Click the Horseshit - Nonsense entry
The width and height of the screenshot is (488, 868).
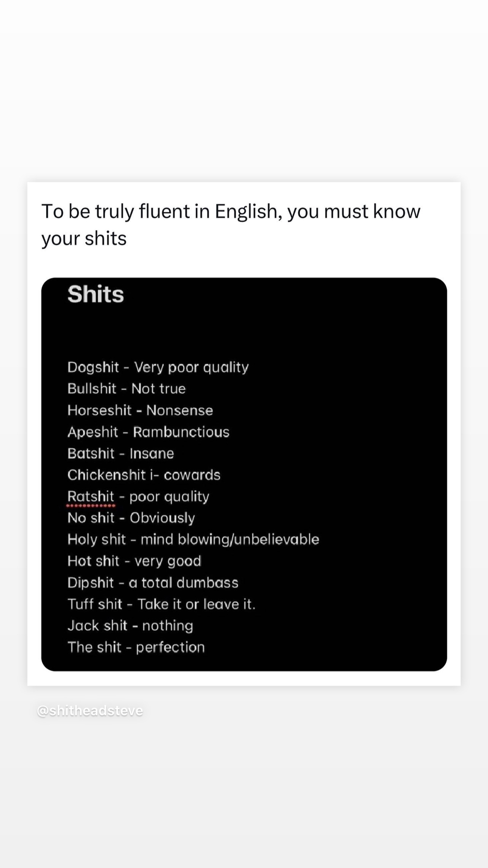click(x=140, y=410)
